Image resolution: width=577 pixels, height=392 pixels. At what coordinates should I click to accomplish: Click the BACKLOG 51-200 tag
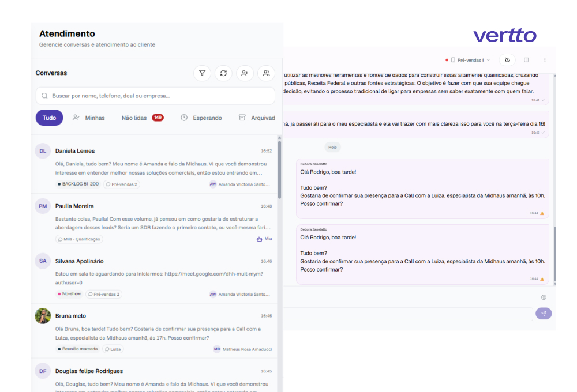(78, 184)
